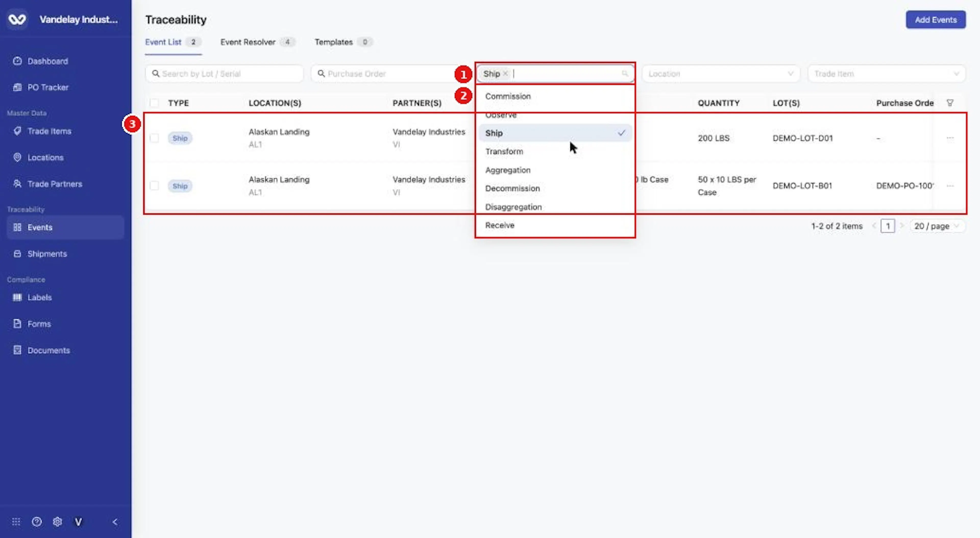This screenshot has height=538, width=980.
Task: Click the DEMO-PO-100 purchase order cell
Action: click(x=905, y=186)
